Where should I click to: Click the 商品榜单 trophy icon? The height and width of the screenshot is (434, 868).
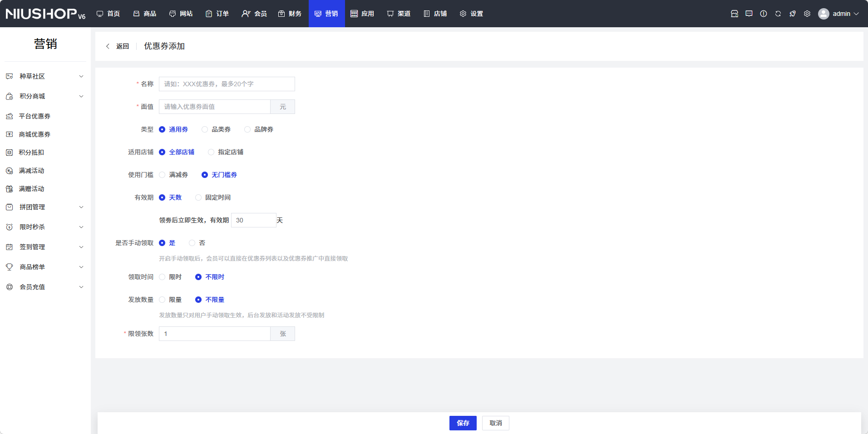click(10, 267)
